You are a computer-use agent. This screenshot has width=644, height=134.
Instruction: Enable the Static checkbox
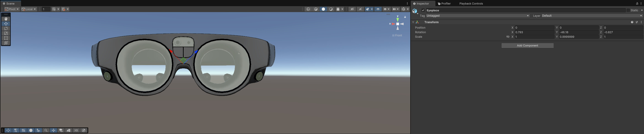point(628,10)
